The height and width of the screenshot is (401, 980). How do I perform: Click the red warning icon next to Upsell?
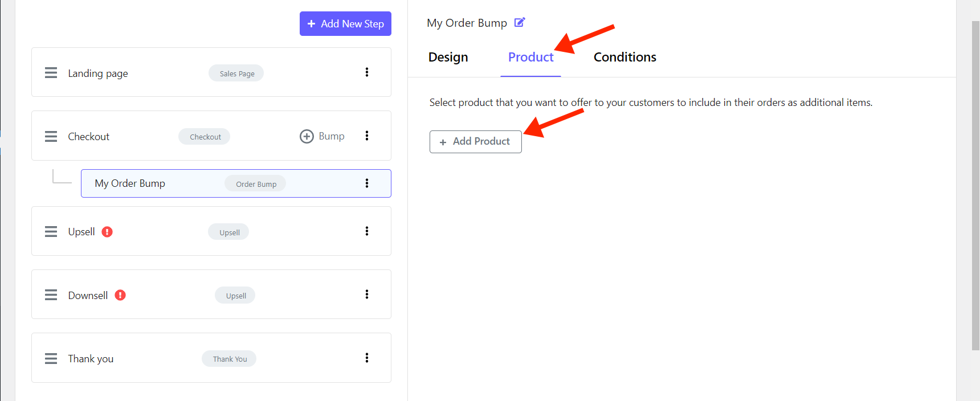coord(107,232)
